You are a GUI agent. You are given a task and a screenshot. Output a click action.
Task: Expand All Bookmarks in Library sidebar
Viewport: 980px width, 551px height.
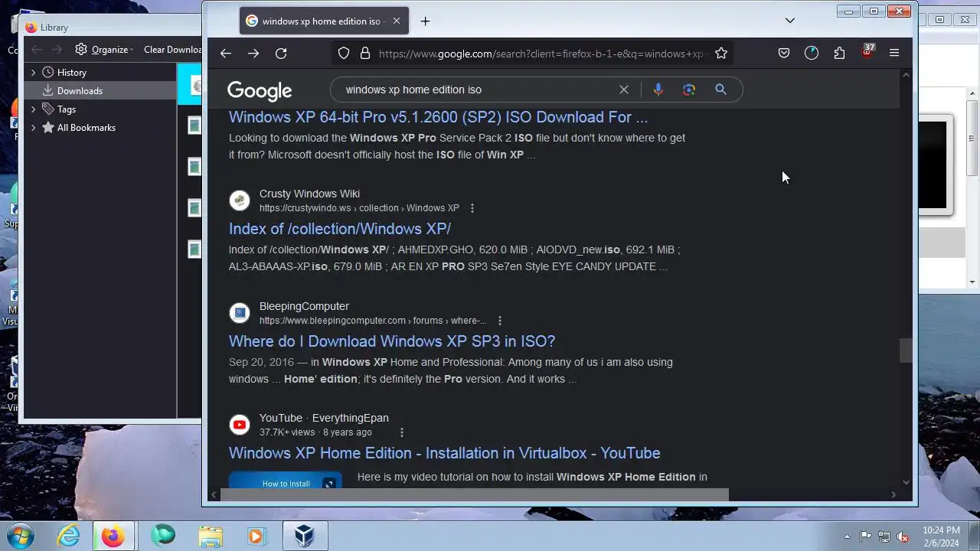point(33,128)
